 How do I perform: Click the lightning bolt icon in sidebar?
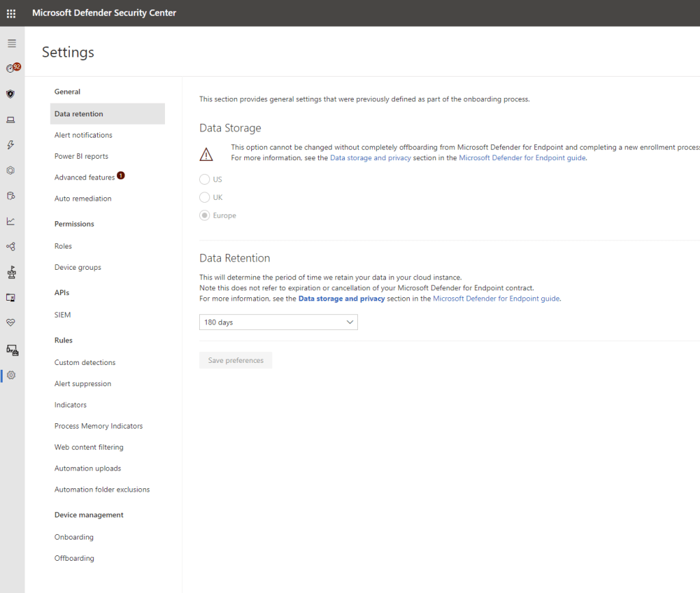tap(11, 145)
